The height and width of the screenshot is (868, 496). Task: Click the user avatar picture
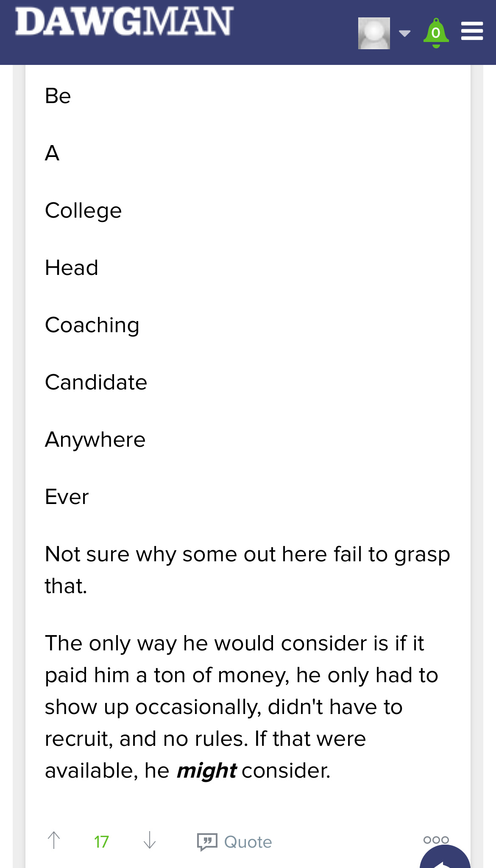point(374,33)
